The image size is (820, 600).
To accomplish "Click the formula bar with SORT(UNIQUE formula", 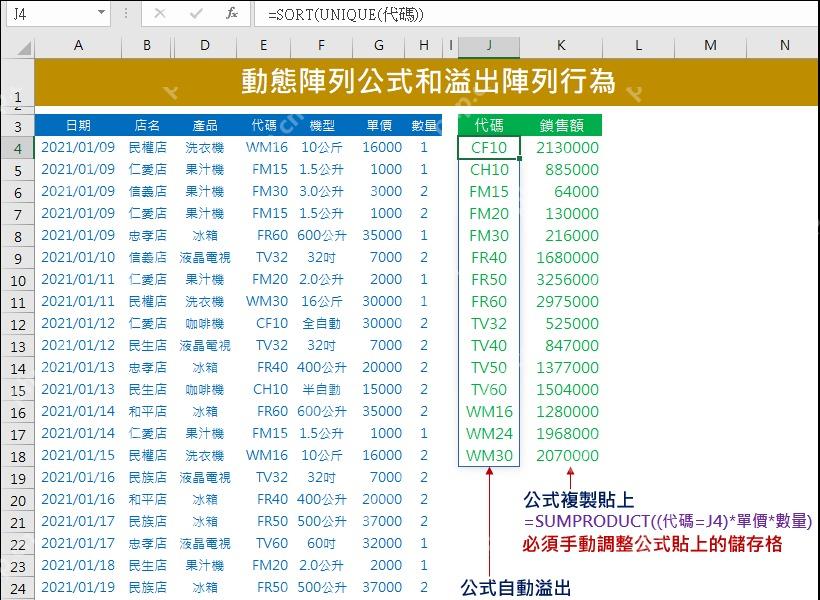I will (x=536, y=14).
